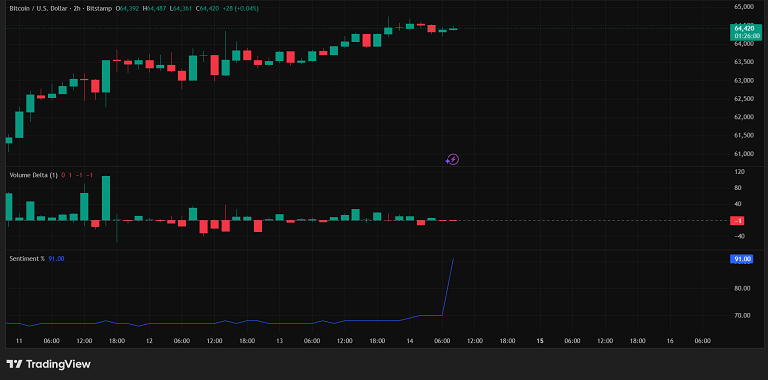Click the Volume Delta (1) indicator legend
768x380 pixels.
click(x=34, y=175)
